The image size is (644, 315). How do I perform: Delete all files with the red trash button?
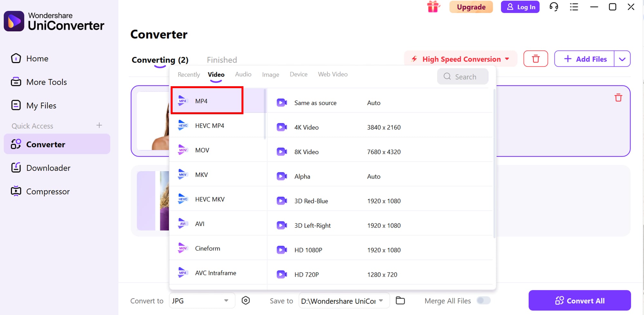tap(535, 59)
